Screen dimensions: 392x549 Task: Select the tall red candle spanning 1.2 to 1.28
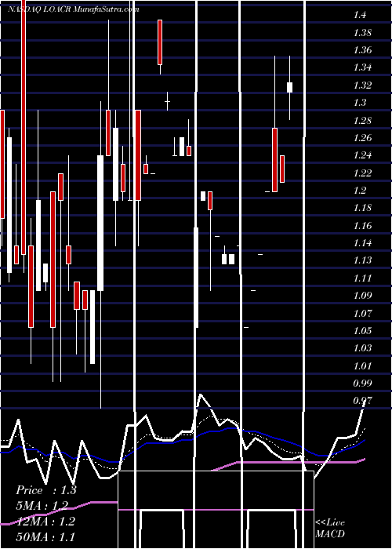pos(274,160)
